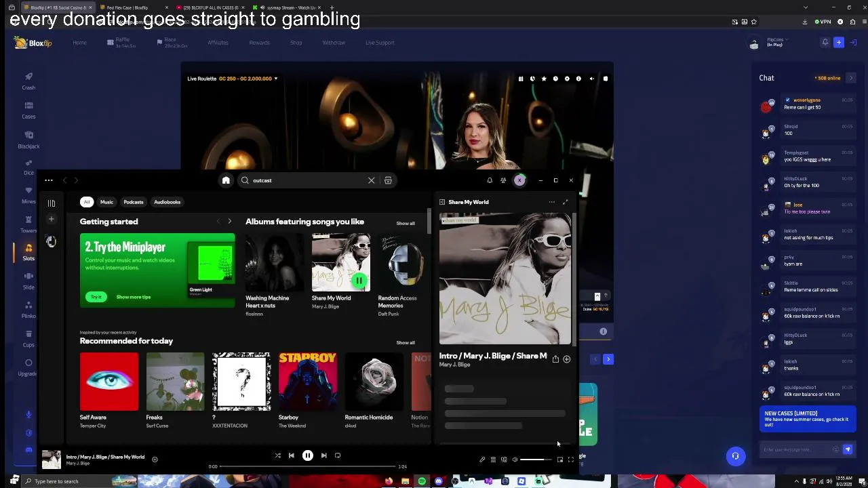Select the Audiobooks filter chip
Screen dimensions: 868x488
(x=167, y=202)
